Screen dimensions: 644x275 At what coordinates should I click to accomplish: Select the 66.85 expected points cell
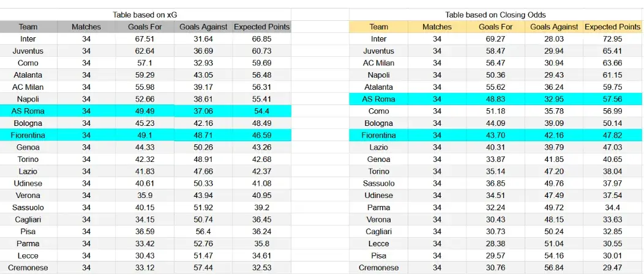(261, 39)
